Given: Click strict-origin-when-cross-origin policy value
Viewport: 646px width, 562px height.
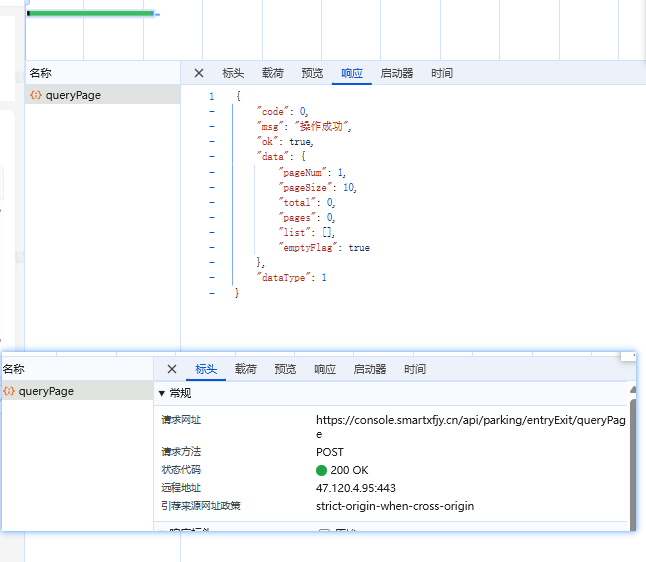Looking at the screenshot, I should click(395, 506).
